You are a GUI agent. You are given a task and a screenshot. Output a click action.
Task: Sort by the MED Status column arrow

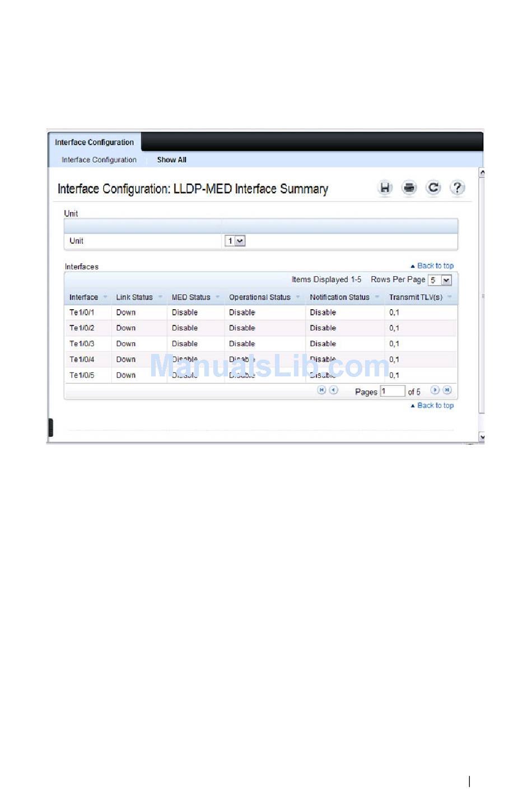click(217, 297)
